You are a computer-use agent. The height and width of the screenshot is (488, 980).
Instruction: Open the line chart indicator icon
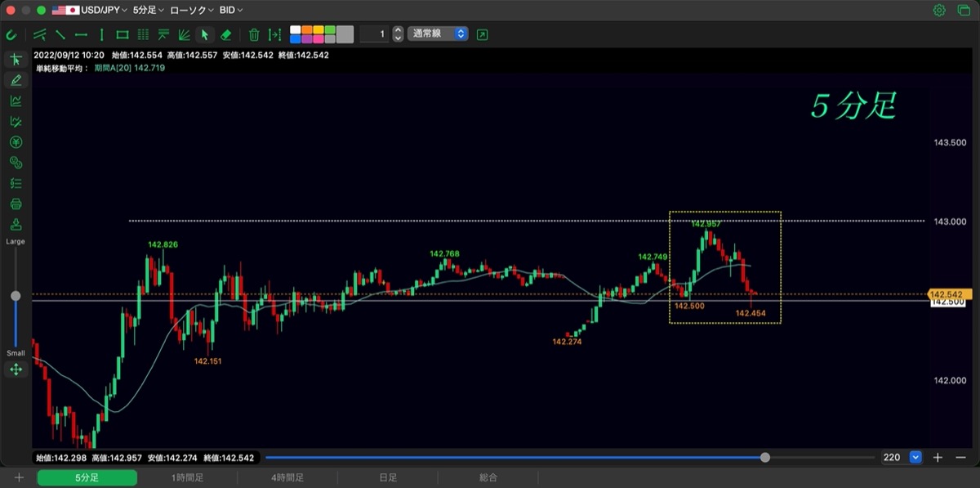[x=16, y=101]
